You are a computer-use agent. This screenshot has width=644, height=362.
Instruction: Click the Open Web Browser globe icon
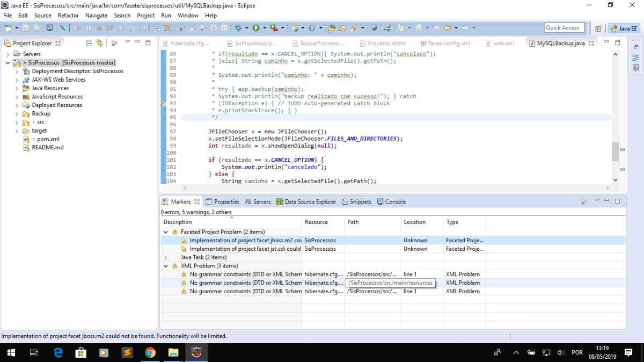click(374, 28)
